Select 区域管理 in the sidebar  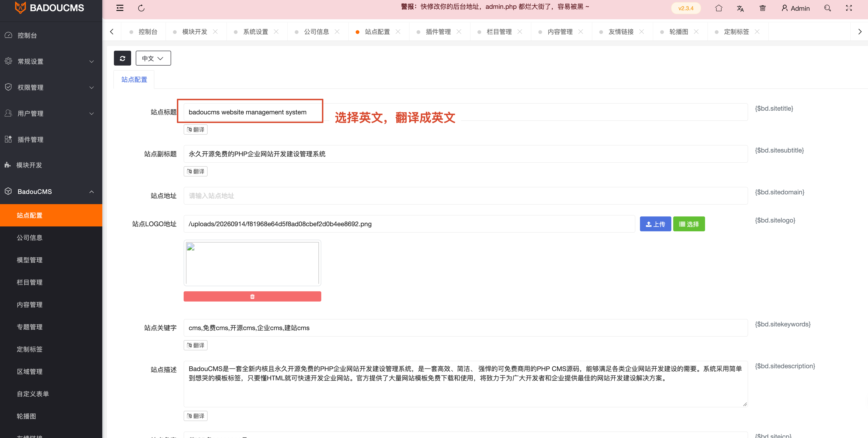[51, 371]
